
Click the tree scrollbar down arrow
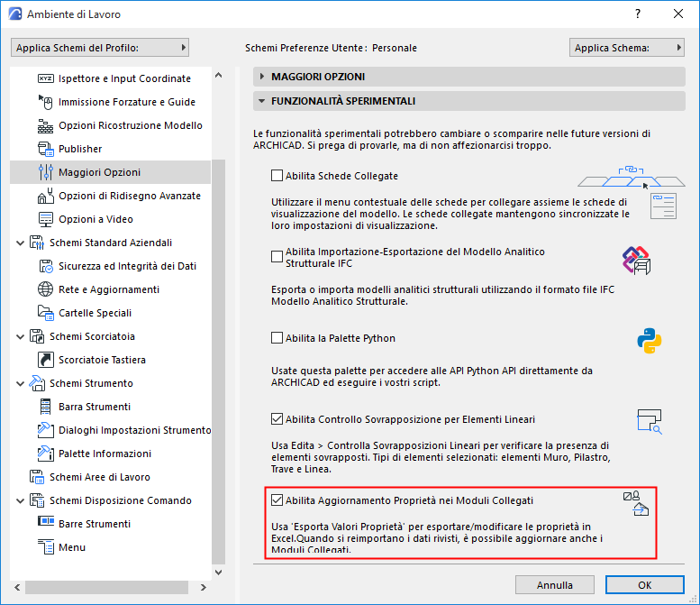point(218,572)
